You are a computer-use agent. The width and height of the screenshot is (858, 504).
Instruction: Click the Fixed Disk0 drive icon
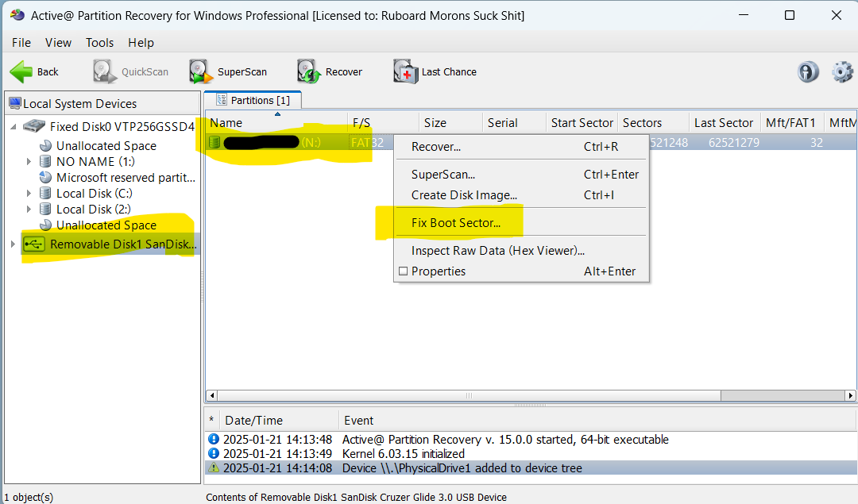pyautogui.click(x=34, y=126)
